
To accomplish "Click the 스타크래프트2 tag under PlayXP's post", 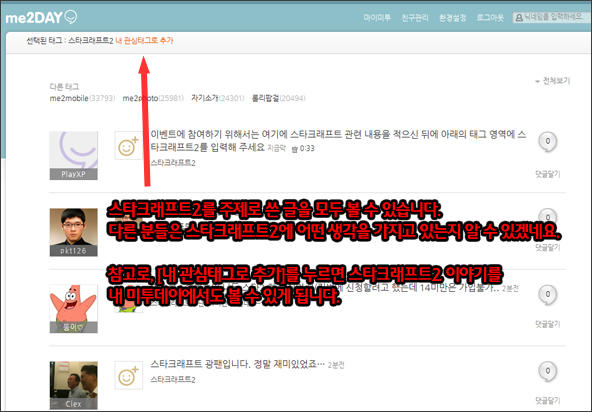I will tap(173, 163).
